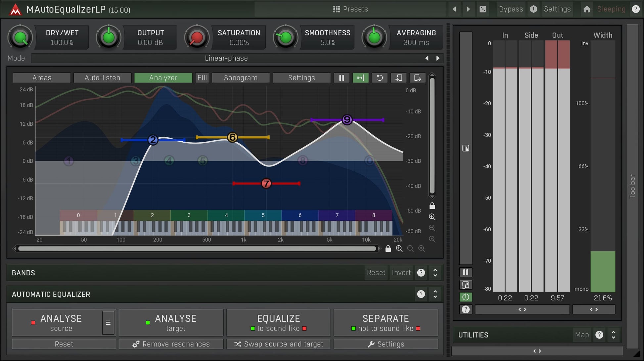Click the Remove resonances gear icon
Image resolution: width=644 pixels, height=361 pixels.
coord(135,344)
